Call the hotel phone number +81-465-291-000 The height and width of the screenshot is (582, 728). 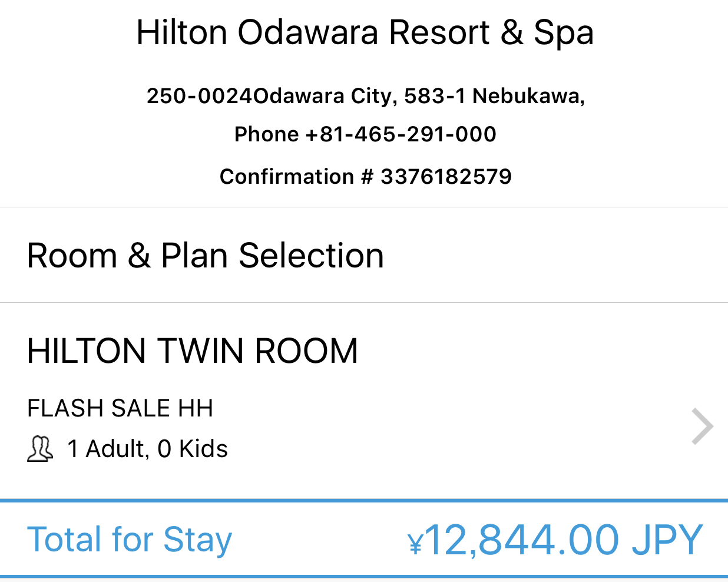tap(401, 134)
